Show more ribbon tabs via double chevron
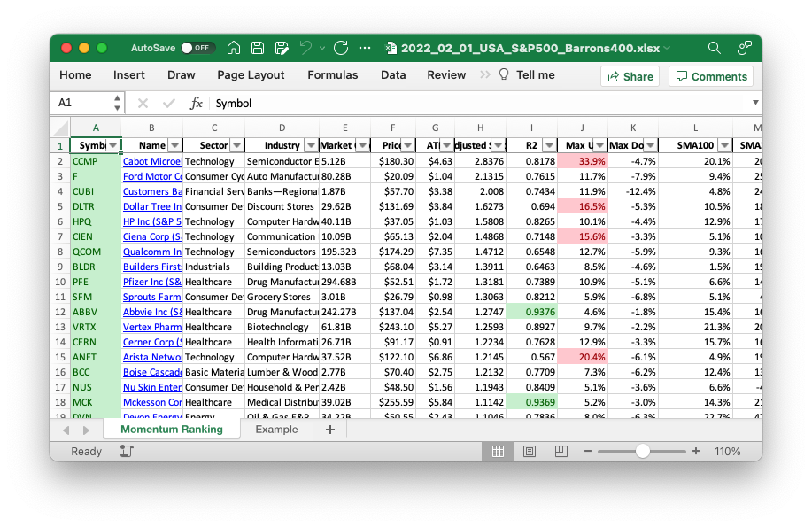Image resolution: width=812 pixels, height=527 pixels. pos(484,75)
